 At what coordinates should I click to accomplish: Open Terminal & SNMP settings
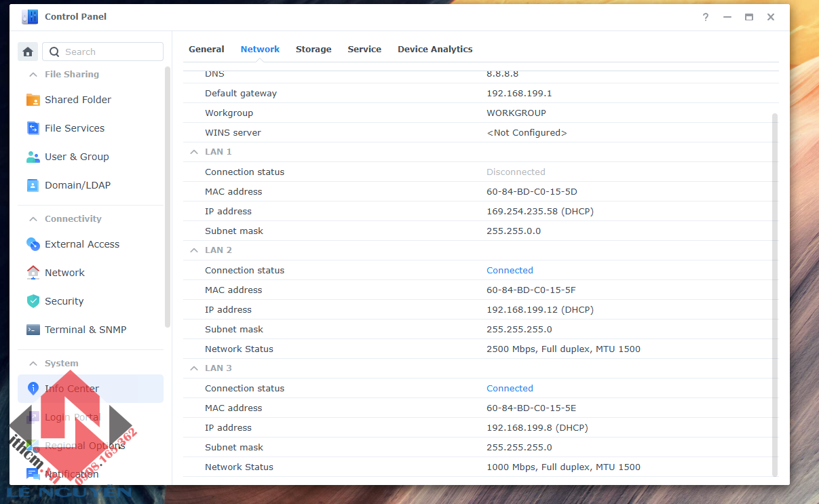pyautogui.click(x=85, y=330)
